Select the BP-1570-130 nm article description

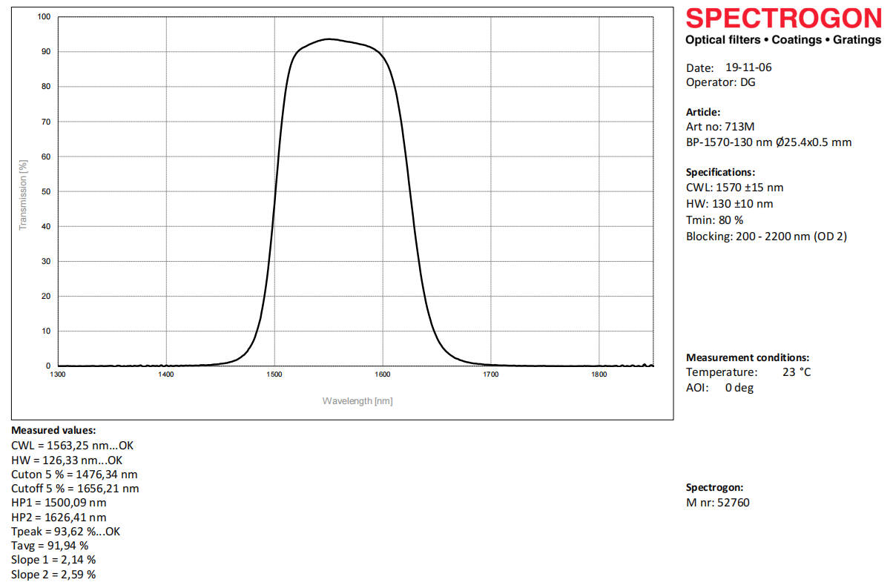click(768, 142)
